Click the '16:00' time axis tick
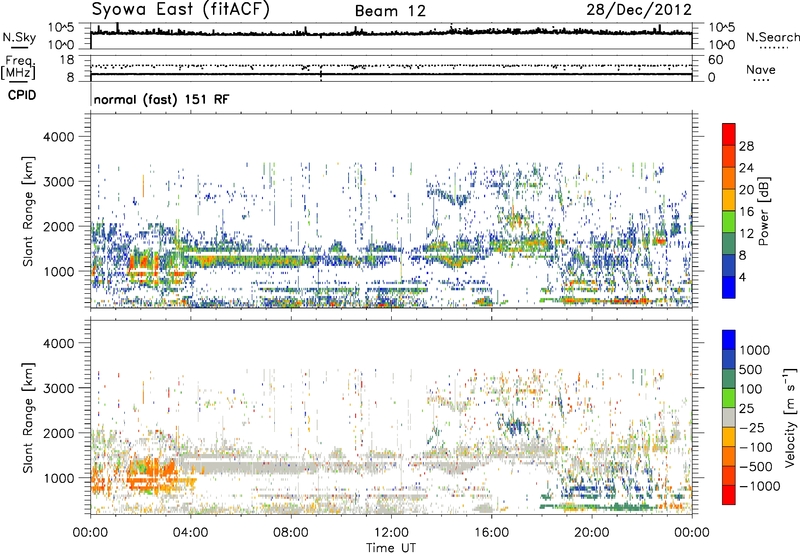Screen dimensions: 800x554 (491, 533)
